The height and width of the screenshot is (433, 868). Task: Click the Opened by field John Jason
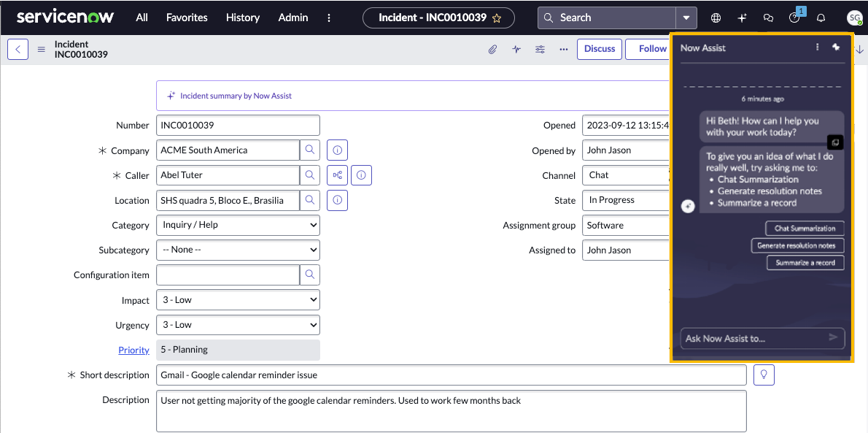click(x=627, y=150)
